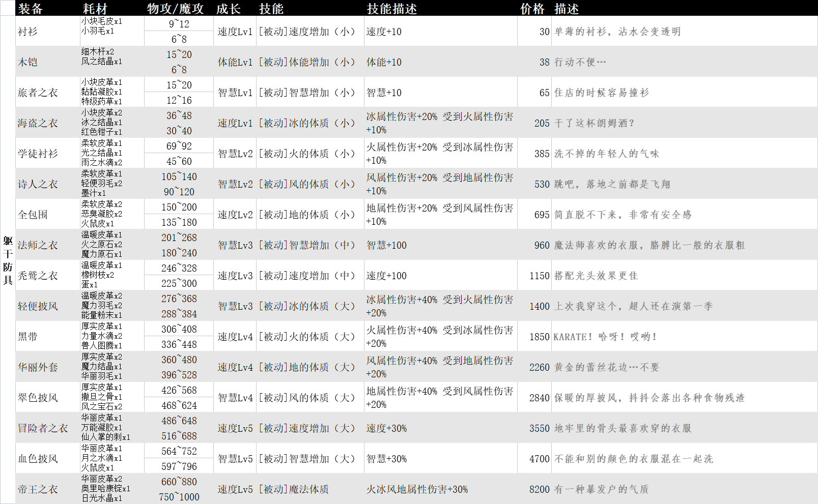Select the 衬衫 equipment cell

pyautogui.click(x=48, y=31)
